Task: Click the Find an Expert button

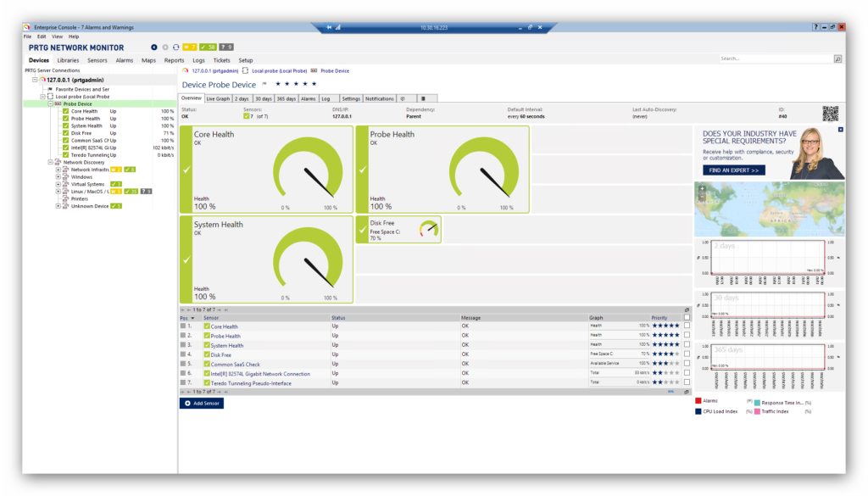Action: point(733,170)
